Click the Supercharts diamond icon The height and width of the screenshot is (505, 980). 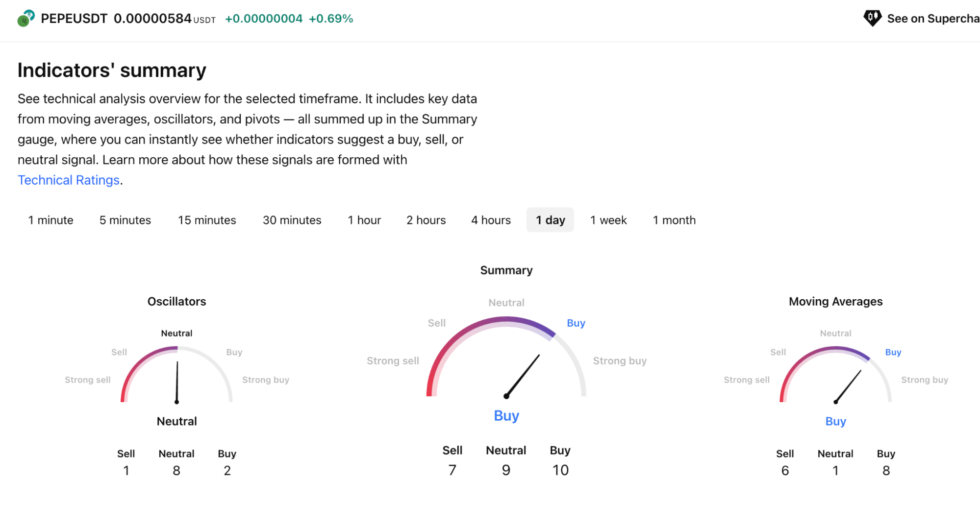point(872,18)
